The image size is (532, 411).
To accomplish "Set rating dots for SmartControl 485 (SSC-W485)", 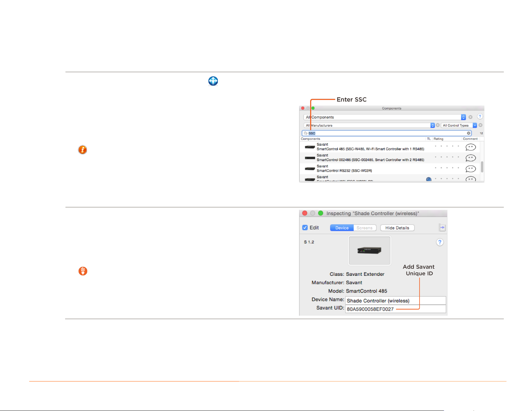I will pos(447,146).
